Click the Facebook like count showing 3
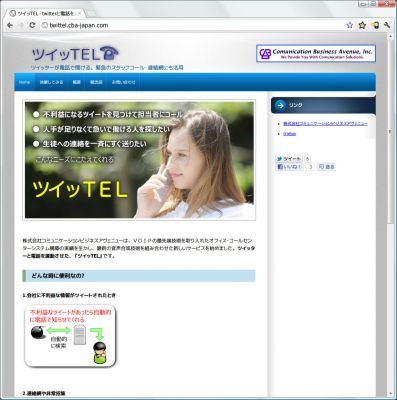Viewport: 397px width, 400px height. pyautogui.click(x=310, y=167)
